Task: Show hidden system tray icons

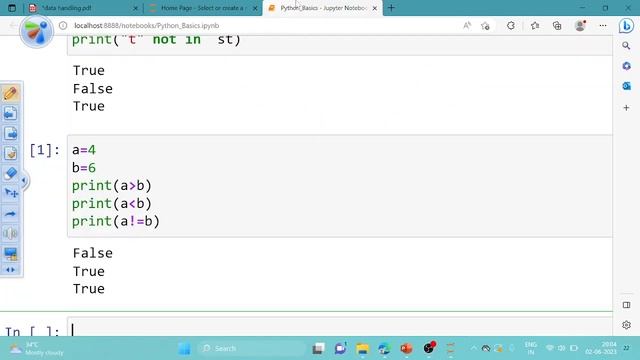Action: click(473, 348)
